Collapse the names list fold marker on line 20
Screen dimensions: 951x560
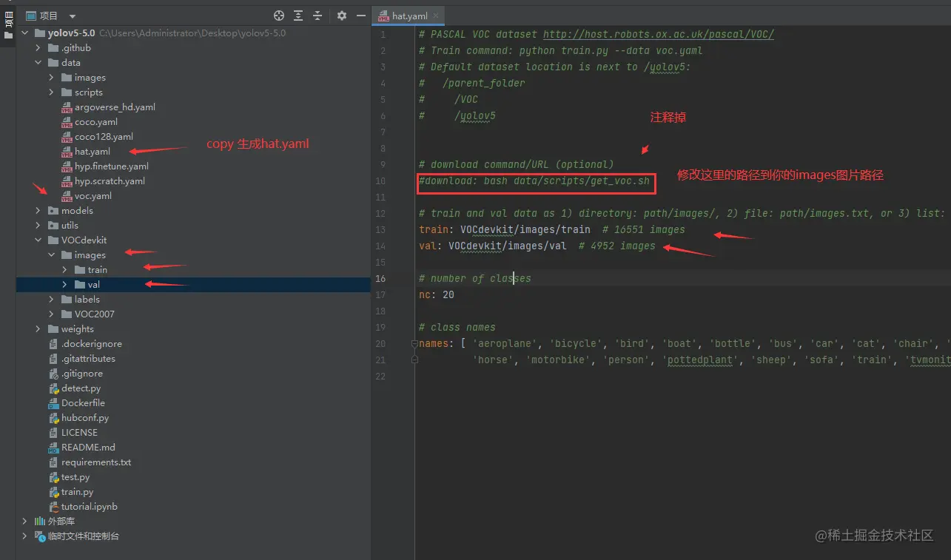[x=415, y=344]
